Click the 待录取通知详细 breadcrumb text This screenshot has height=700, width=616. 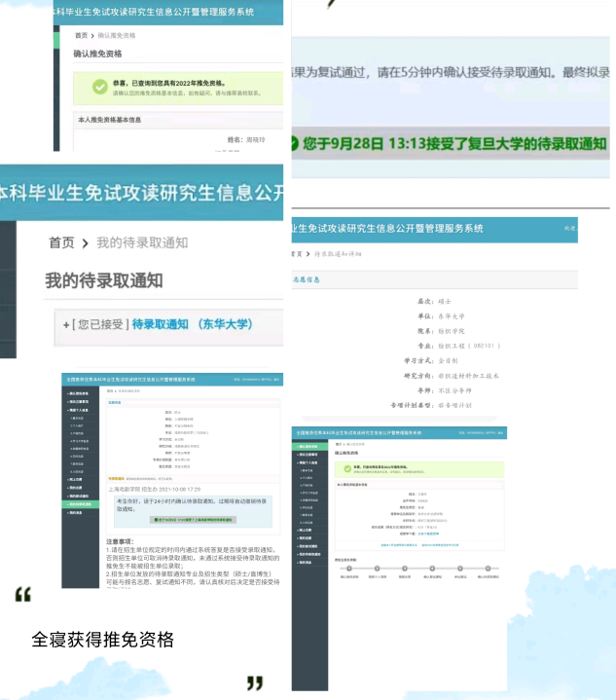click(338, 254)
